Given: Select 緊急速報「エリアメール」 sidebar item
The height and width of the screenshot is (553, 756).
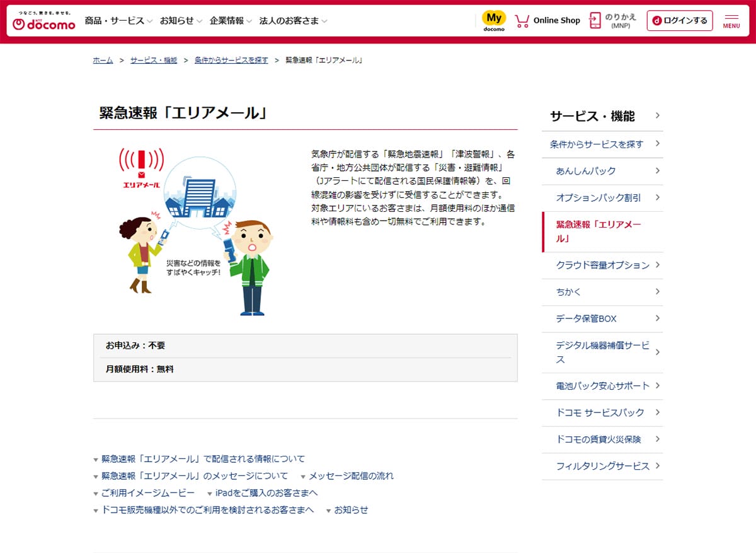Looking at the screenshot, I should coord(602,231).
